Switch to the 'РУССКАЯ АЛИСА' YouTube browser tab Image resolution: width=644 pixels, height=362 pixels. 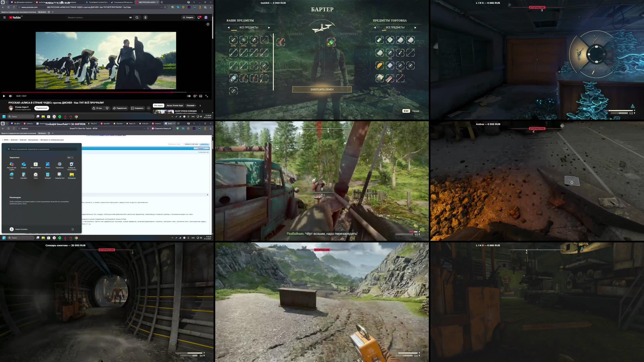coord(147,2)
